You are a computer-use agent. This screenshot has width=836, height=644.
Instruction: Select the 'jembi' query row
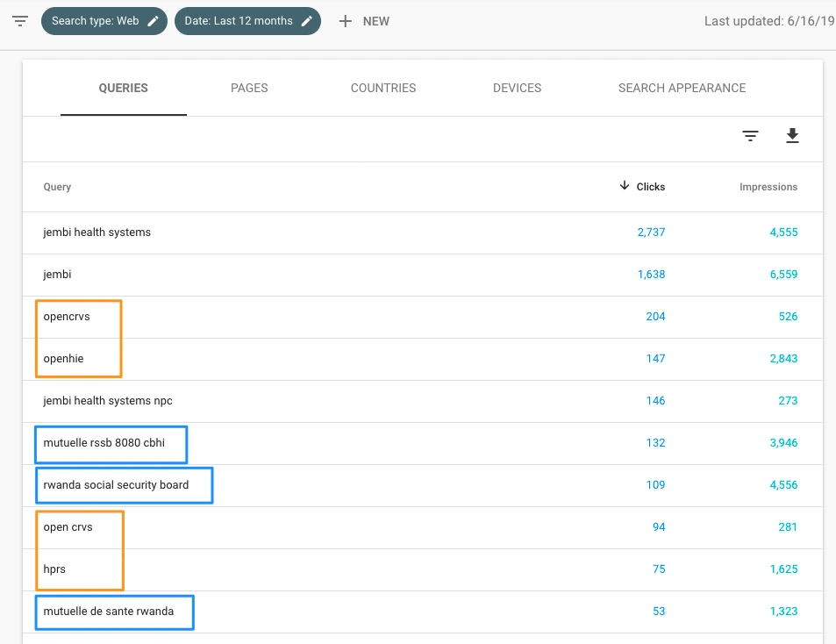coord(422,275)
